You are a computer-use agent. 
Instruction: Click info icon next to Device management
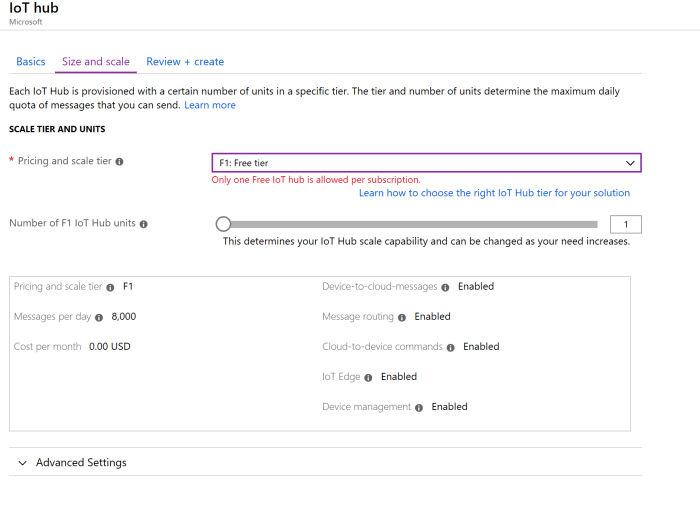coord(419,407)
